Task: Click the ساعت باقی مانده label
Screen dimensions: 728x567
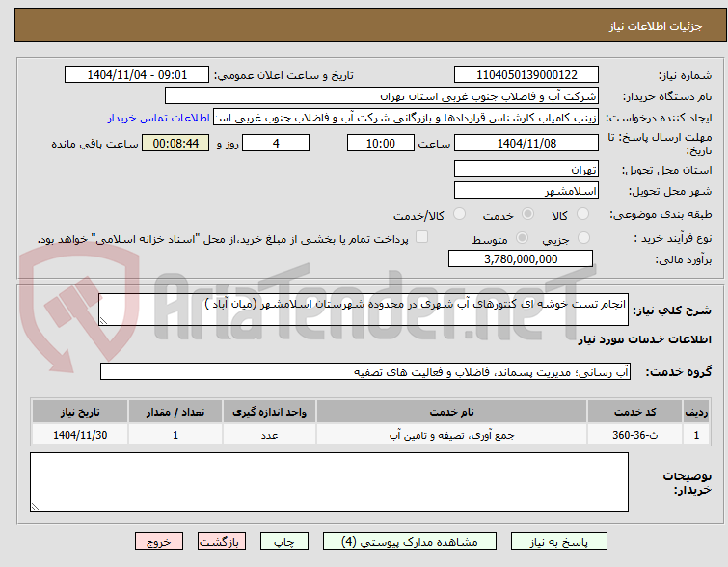Action: tap(94, 144)
